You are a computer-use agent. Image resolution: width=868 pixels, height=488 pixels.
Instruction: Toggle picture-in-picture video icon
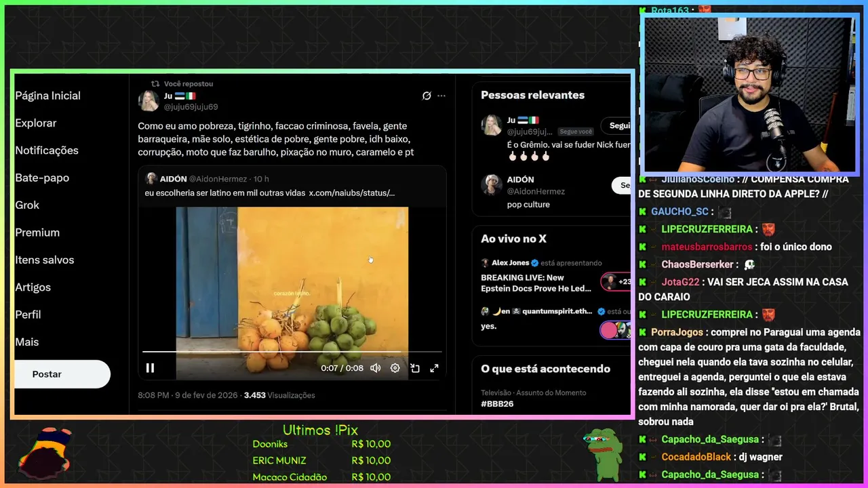point(415,368)
